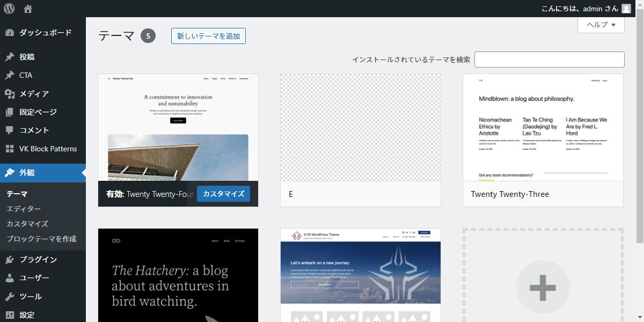Screen dimensions: 644x322
Task: Click the plus icon to add theme
Action: [x=543, y=288]
